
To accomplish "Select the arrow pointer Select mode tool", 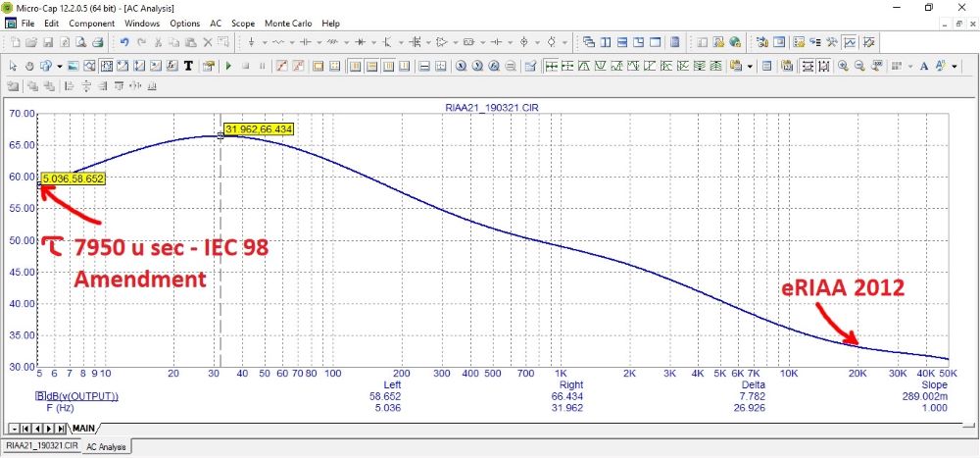I will tap(13, 66).
